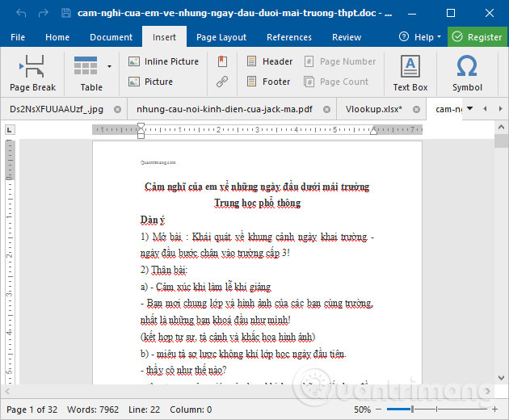This screenshot has height=420, width=509.
Task: Insert a Picture from the ribbon
Action: click(x=150, y=82)
